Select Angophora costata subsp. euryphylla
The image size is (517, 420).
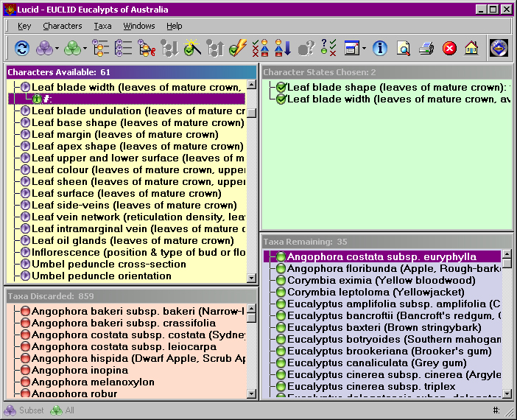[x=382, y=256]
